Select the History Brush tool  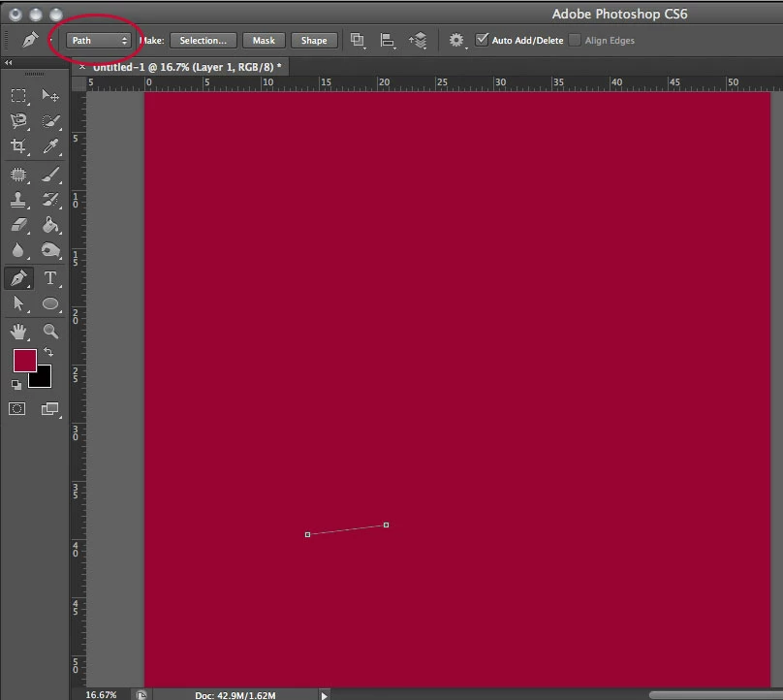pos(50,200)
